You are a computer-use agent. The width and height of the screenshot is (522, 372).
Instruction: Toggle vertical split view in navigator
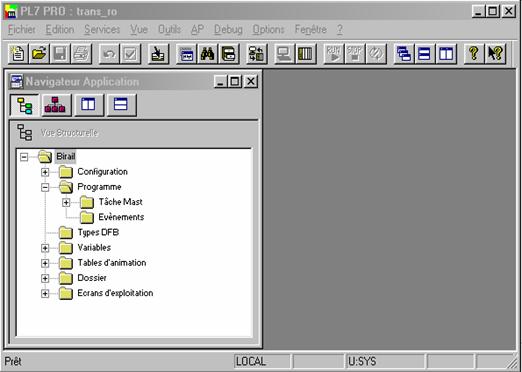[88, 105]
